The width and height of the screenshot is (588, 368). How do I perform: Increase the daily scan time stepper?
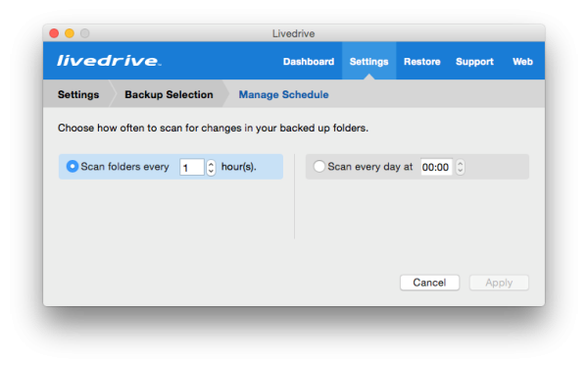(x=461, y=163)
